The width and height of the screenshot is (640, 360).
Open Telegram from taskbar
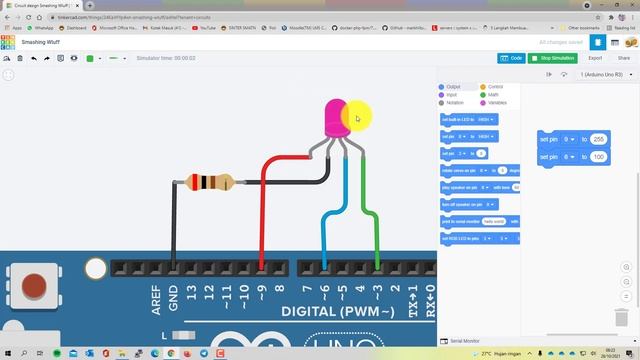[x=204, y=353]
